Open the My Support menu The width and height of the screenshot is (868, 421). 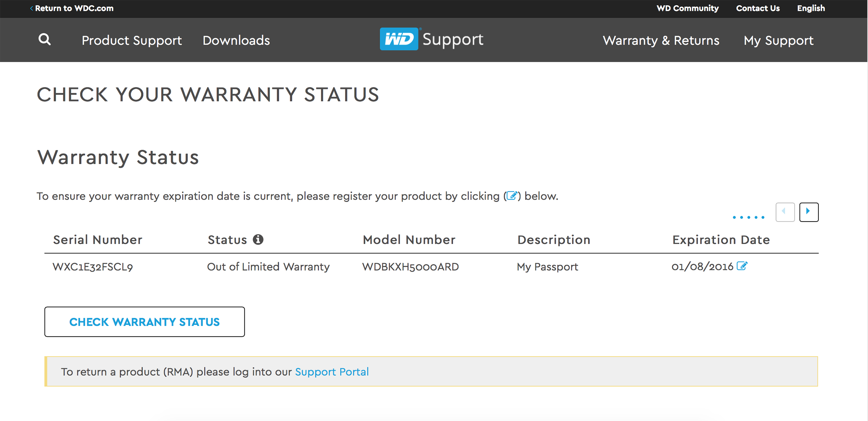click(778, 40)
